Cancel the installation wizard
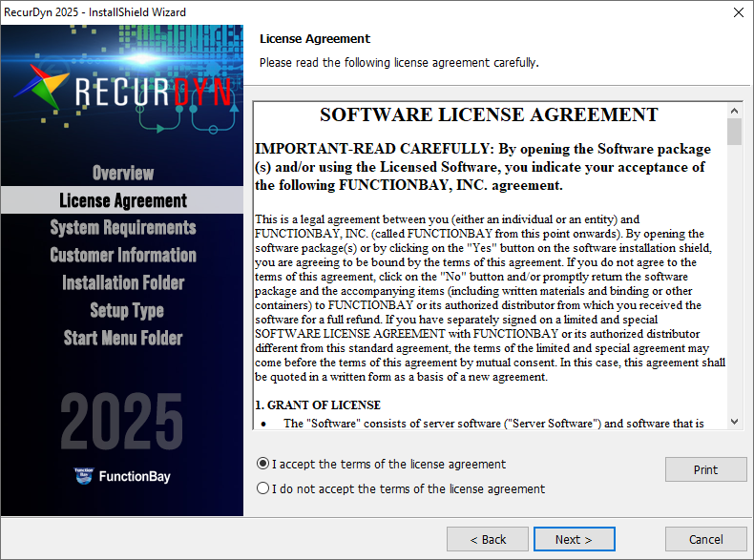This screenshot has height=560, width=754. point(705,539)
